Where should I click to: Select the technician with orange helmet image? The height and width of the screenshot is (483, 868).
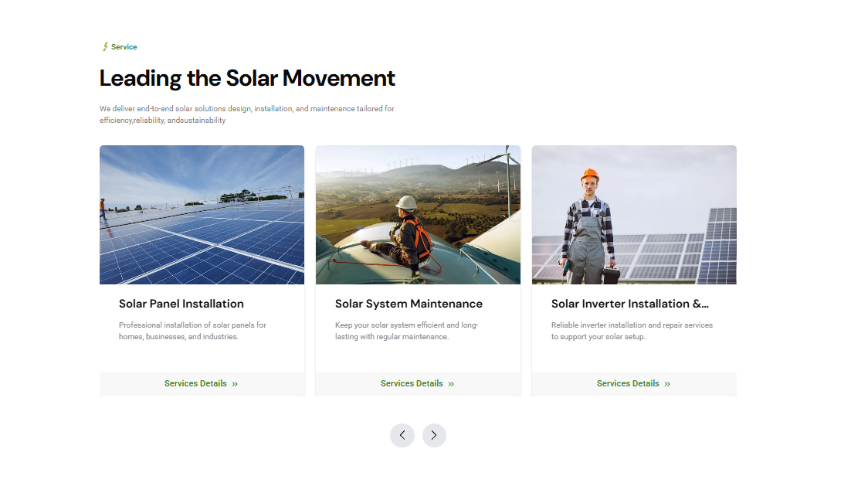(x=634, y=215)
